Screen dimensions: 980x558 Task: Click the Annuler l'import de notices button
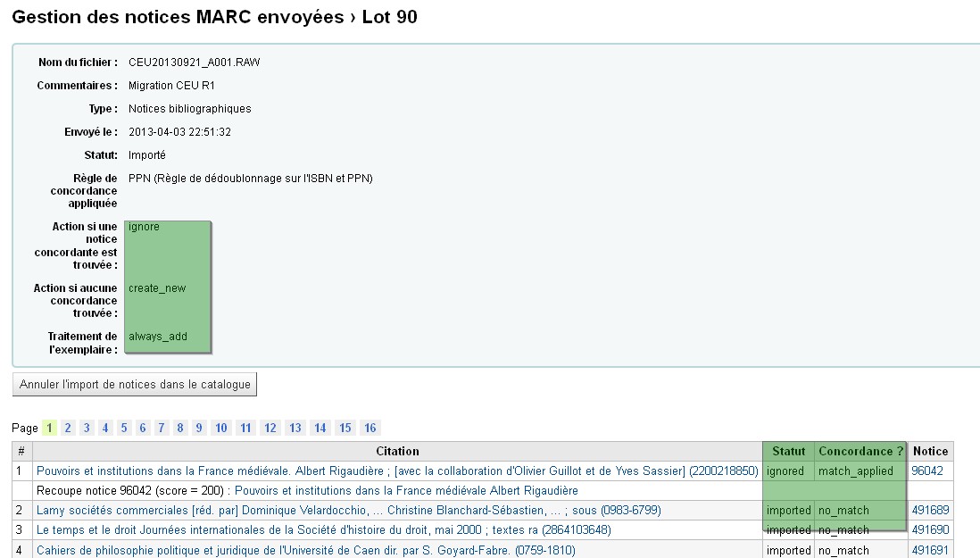tap(136, 385)
